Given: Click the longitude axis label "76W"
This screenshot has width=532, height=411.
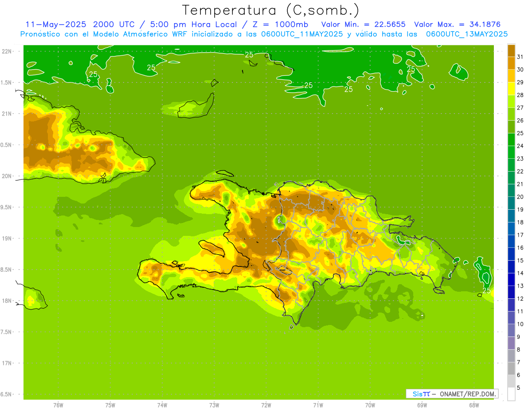Looking at the screenshot, I should click(58, 405).
